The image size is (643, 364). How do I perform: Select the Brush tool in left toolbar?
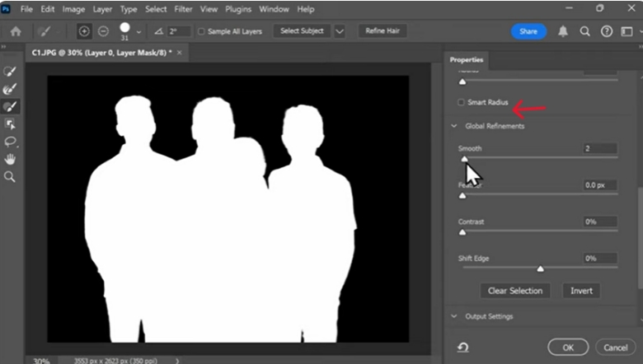pyautogui.click(x=10, y=106)
